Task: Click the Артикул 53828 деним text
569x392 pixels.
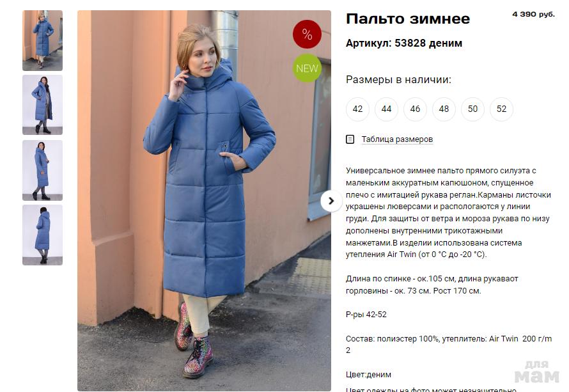Action: click(x=404, y=43)
